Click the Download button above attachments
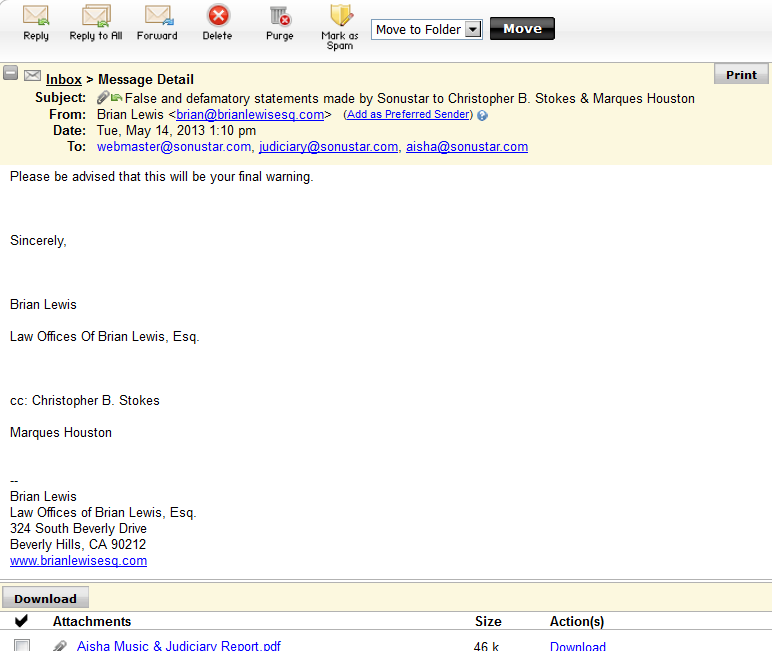Image resolution: width=772 pixels, height=652 pixels. pyautogui.click(x=45, y=598)
